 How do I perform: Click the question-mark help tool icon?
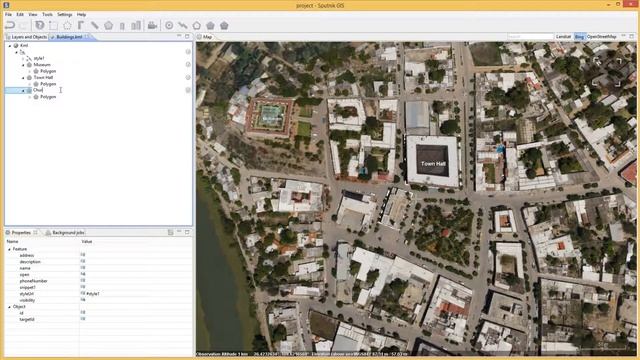[40, 25]
